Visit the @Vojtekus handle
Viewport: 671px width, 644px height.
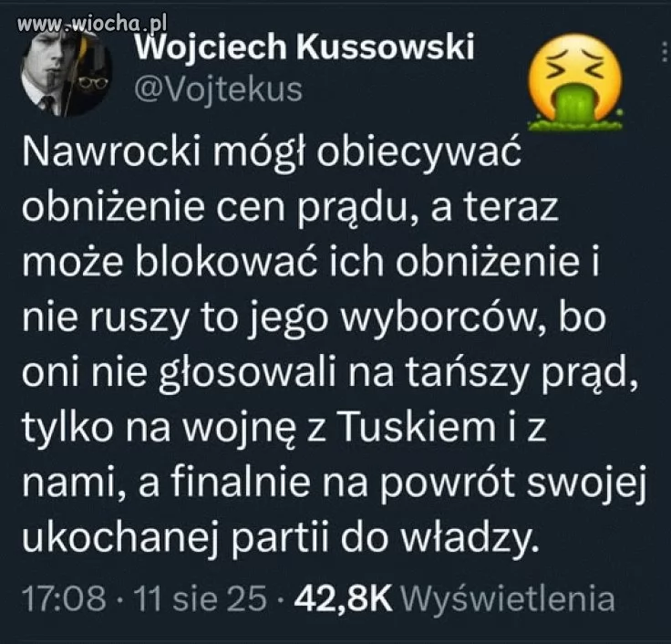[218, 91]
